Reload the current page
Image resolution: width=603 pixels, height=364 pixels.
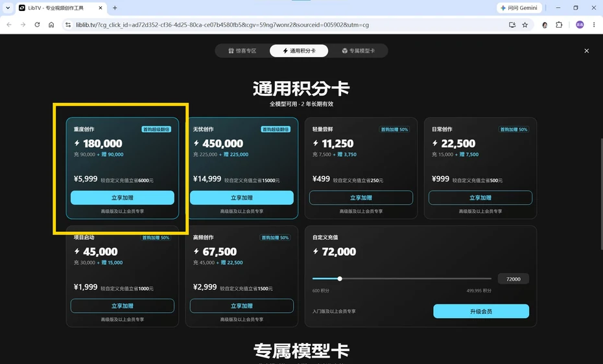tap(38, 25)
